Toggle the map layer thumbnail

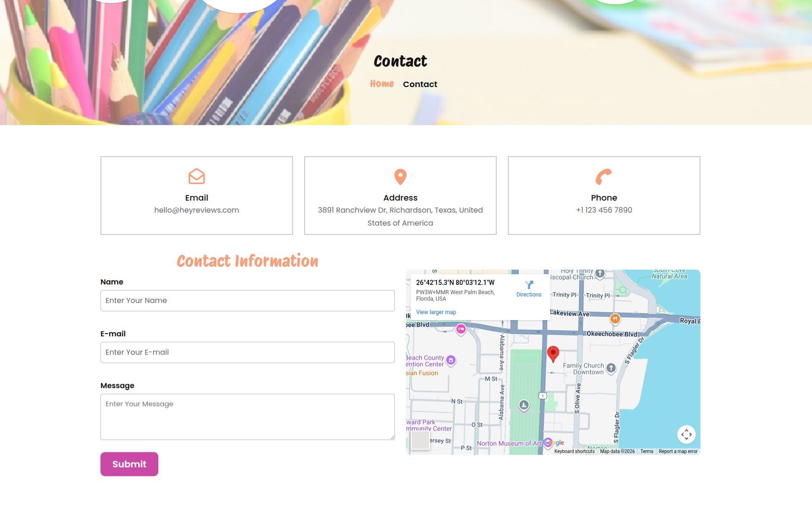420,440
